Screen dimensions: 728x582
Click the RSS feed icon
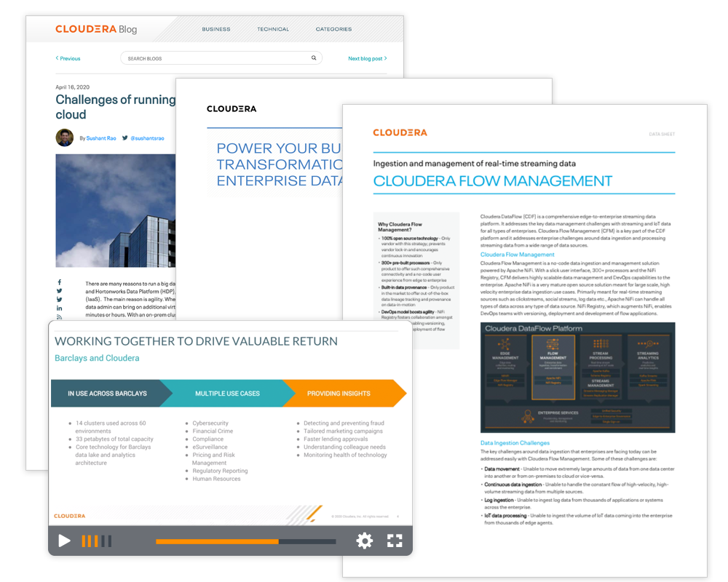[60, 317]
